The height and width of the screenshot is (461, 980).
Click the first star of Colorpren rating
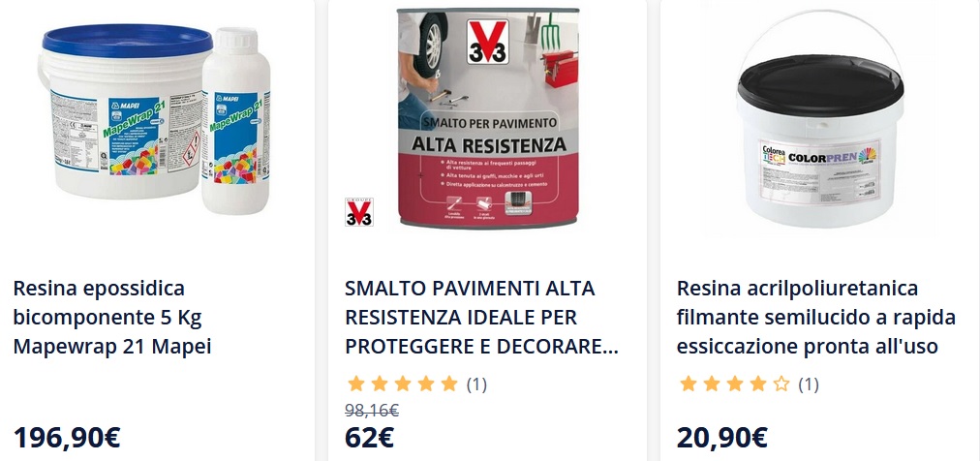pyautogui.click(x=689, y=384)
